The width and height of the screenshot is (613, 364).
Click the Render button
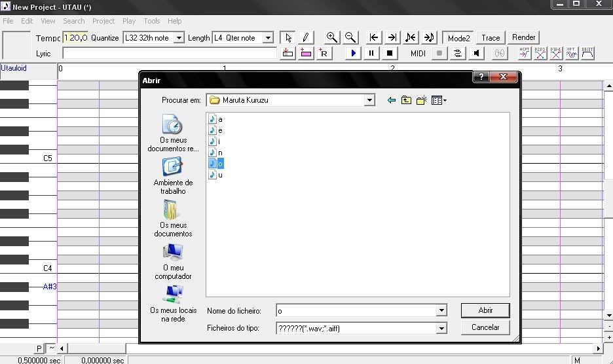tap(523, 37)
